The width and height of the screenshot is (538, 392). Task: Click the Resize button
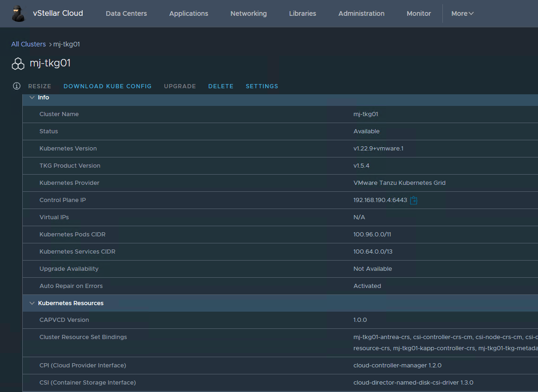pyautogui.click(x=39, y=86)
